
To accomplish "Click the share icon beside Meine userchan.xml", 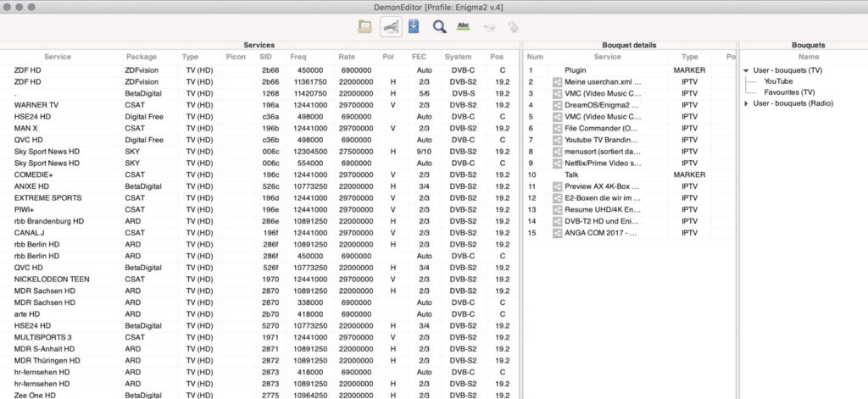I will 557,82.
